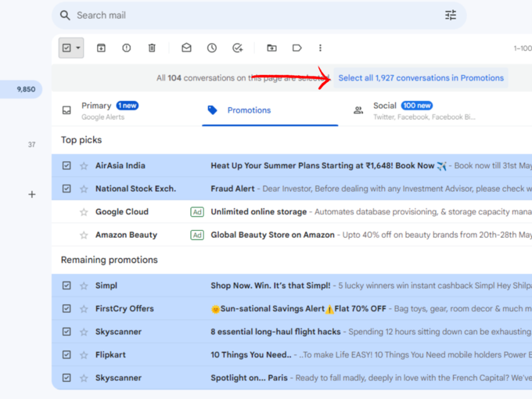Click the Delete trash icon
Screen dimensions: 532x399
pos(152,48)
